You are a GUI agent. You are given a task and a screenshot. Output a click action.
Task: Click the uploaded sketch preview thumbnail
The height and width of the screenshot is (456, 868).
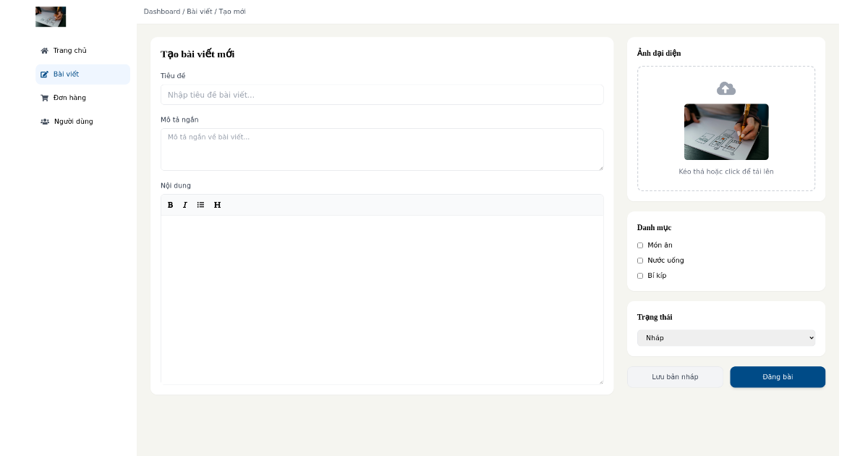pyautogui.click(x=726, y=132)
